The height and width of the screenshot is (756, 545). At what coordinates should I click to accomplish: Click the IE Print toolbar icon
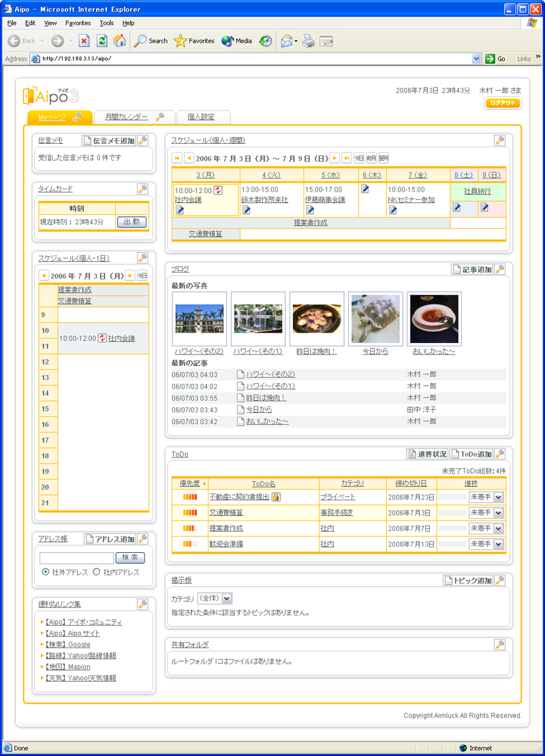(309, 41)
